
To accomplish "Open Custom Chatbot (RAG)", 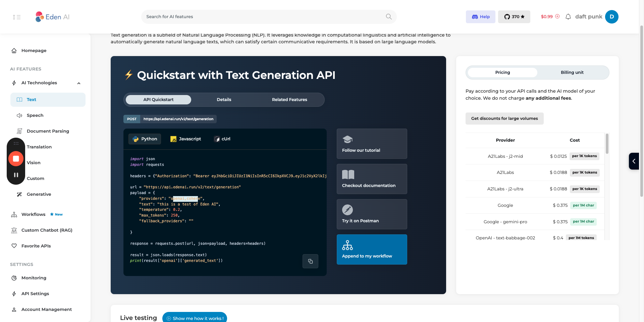I will pyautogui.click(x=47, y=230).
